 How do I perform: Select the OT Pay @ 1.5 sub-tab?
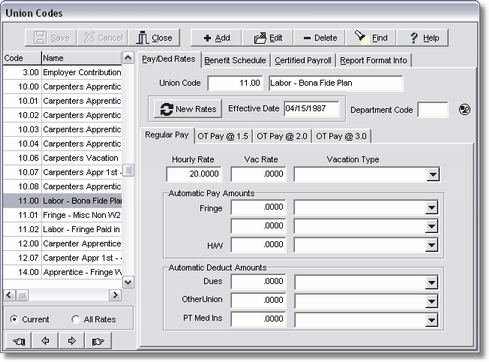tap(223, 136)
